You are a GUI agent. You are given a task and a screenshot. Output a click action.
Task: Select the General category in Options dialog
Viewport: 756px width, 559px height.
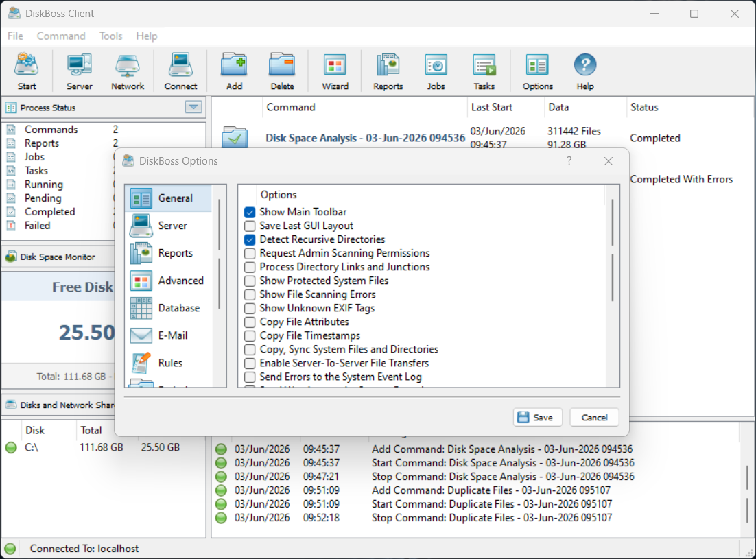click(168, 198)
